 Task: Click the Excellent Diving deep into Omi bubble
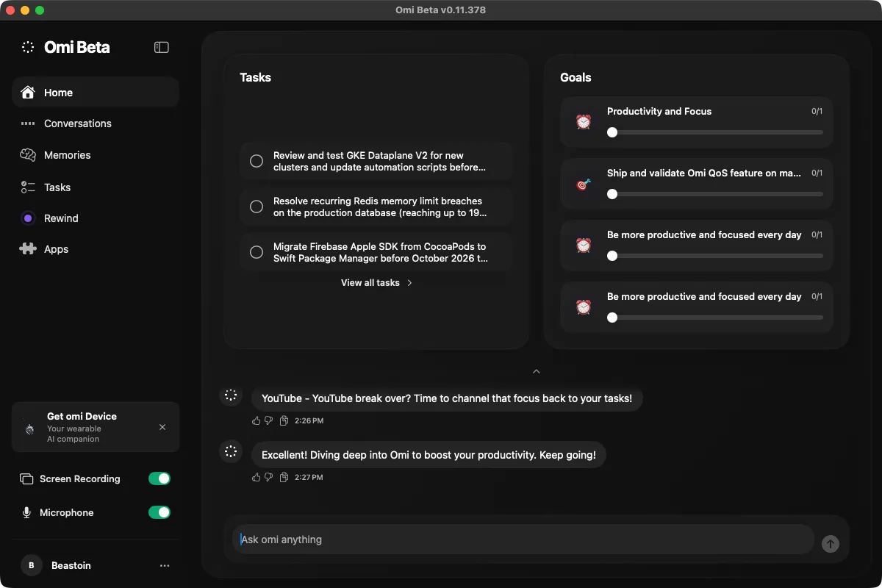pyautogui.click(x=429, y=455)
